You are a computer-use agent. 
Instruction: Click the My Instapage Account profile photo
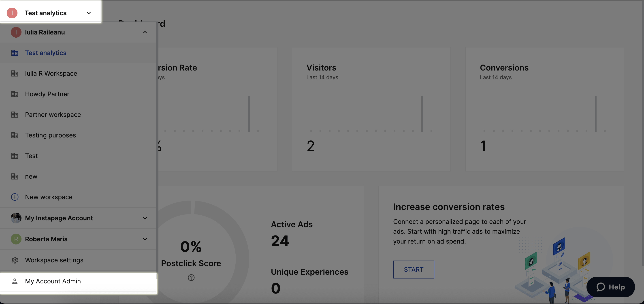16,218
